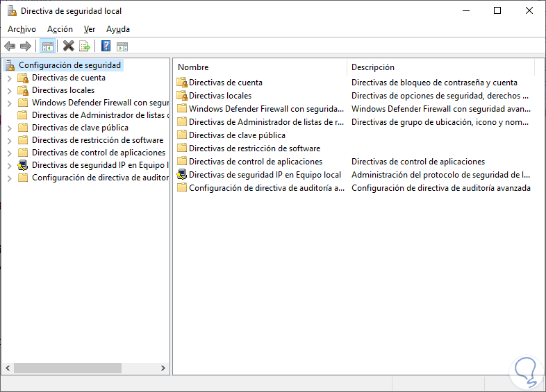Expand Directivas locales tree node
The width and height of the screenshot is (546, 392).
[10, 91]
